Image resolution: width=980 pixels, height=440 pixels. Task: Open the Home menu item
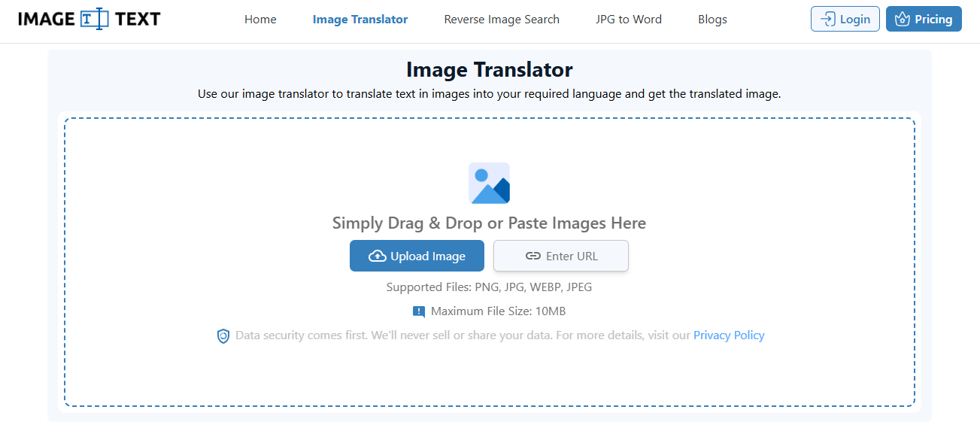pos(260,20)
